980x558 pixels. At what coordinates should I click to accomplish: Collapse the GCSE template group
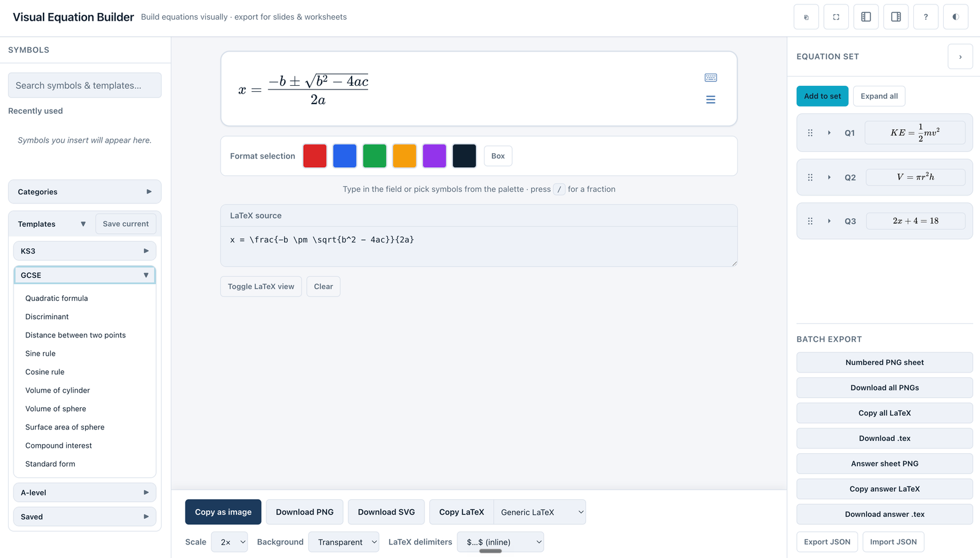pos(85,275)
